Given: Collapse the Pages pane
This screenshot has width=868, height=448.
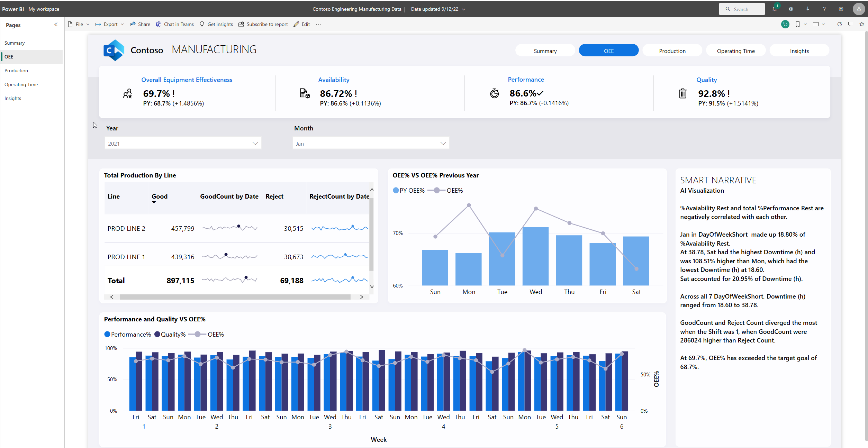Looking at the screenshot, I should coord(56,25).
